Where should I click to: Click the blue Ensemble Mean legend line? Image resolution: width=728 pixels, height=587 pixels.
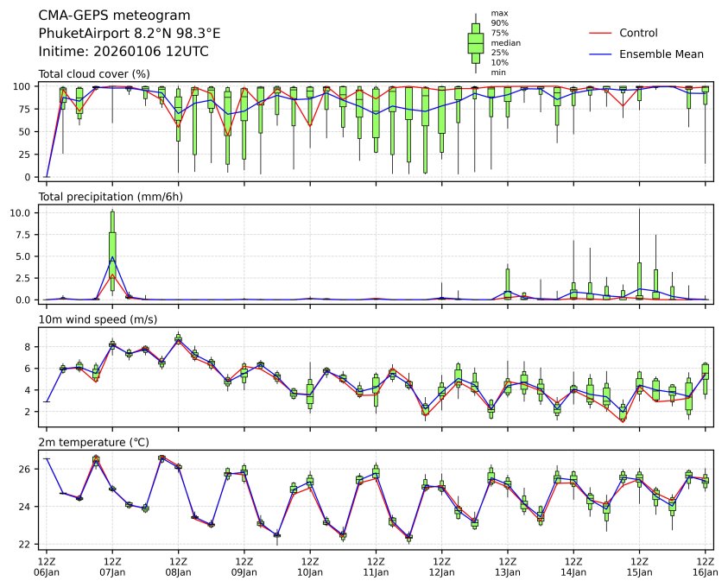[x=600, y=54]
